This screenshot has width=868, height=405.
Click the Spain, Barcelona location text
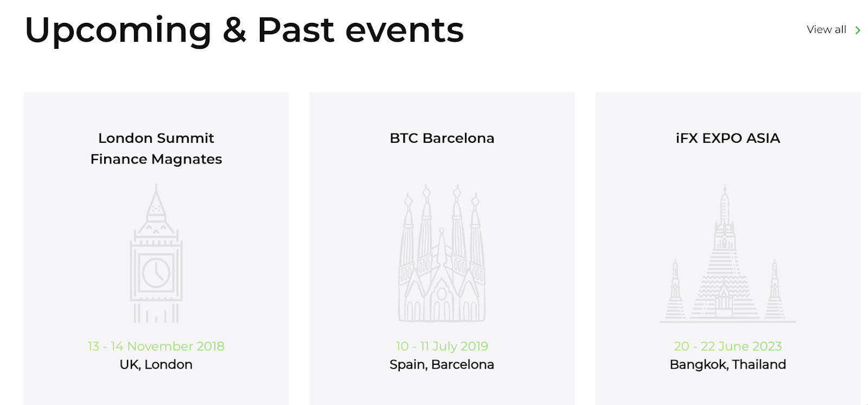pos(442,364)
